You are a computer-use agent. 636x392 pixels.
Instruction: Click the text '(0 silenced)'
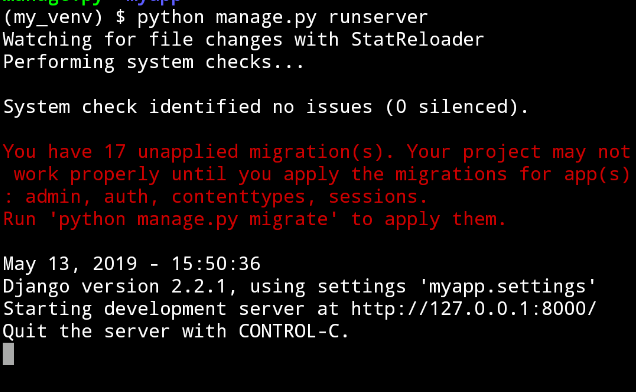452,107
